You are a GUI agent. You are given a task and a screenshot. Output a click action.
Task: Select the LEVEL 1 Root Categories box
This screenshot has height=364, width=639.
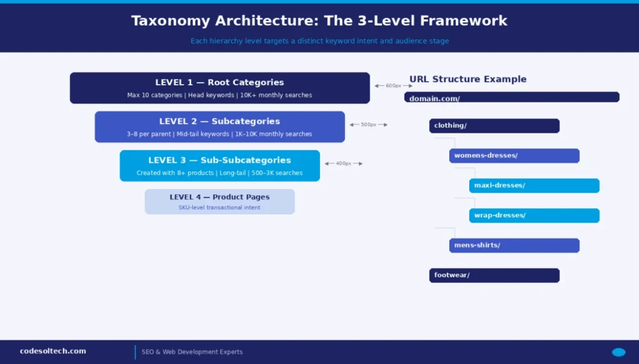pos(220,87)
